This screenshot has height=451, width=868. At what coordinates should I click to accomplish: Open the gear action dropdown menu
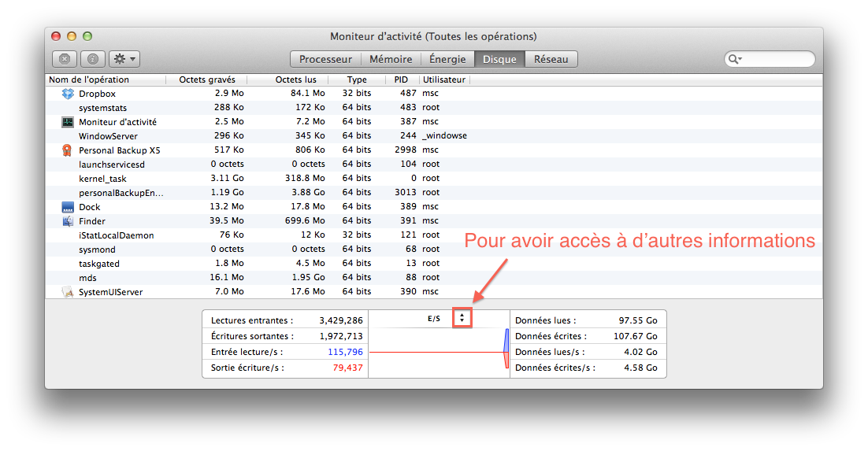[124, 59]
